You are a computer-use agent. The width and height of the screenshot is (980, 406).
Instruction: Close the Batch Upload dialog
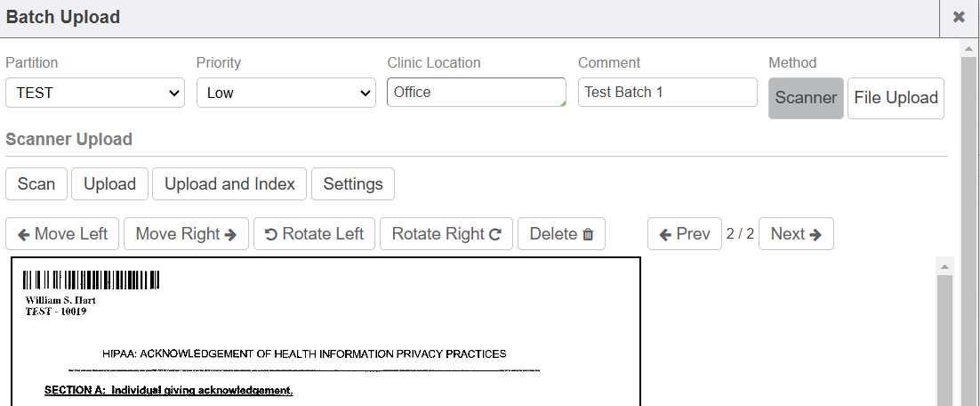point(959,18)
